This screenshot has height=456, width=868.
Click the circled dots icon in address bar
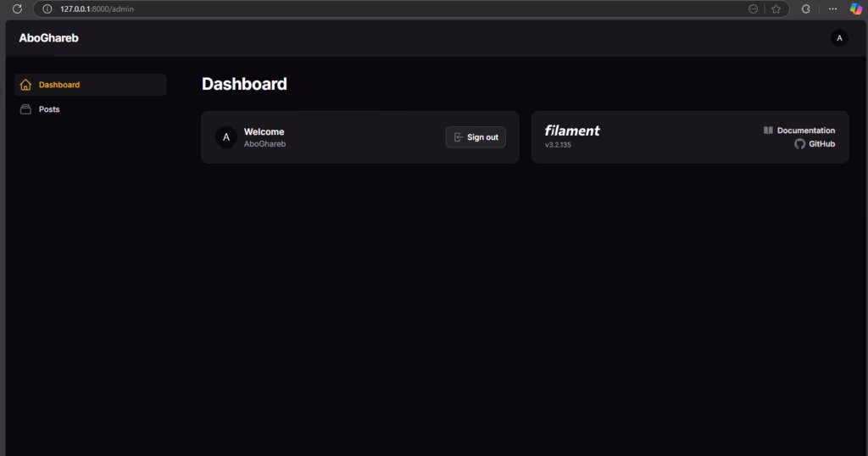point(753,8)
